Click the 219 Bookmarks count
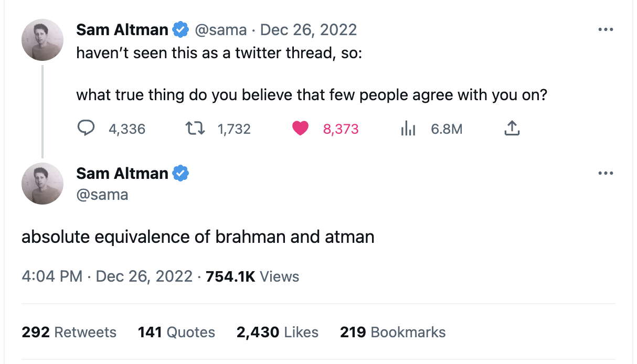The width and height of the screenshot is (637, 364). tap(393, 332)
